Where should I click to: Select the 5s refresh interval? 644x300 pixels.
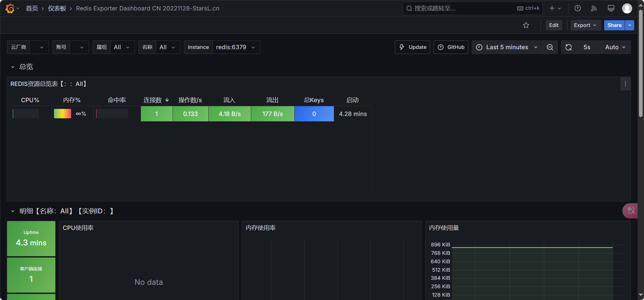587,47
